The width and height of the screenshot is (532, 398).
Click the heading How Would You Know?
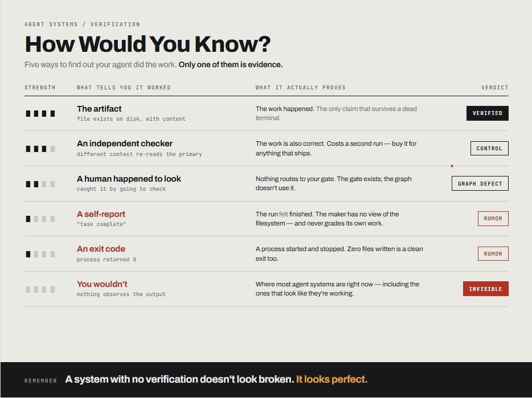[148, 44]
